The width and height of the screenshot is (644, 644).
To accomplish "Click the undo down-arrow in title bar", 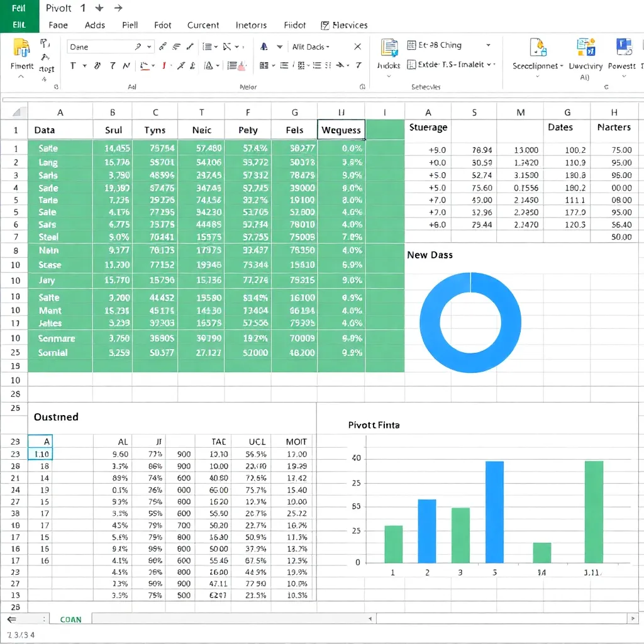I will point(99,8).
